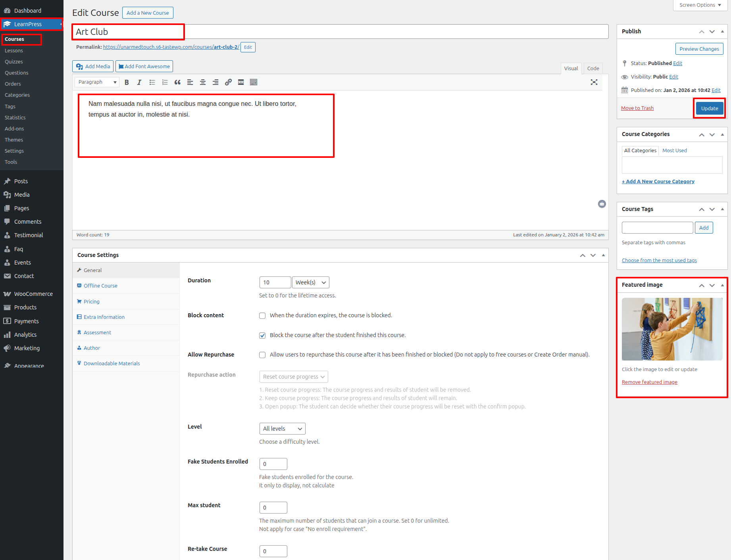Screen dimensions: 731x560
Task: Center align the text
Action: [x=203, y=82]
